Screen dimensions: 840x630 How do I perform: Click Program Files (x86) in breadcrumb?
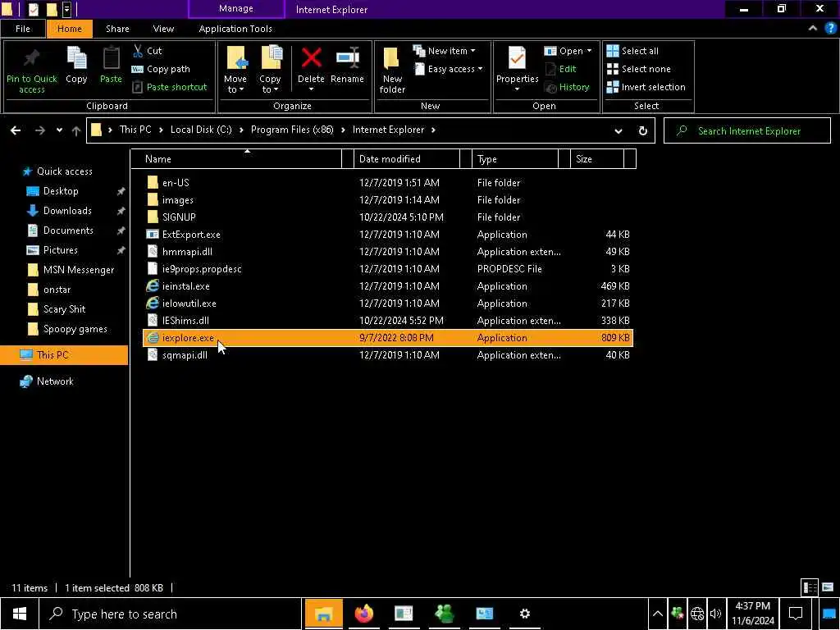coord(292,130)
